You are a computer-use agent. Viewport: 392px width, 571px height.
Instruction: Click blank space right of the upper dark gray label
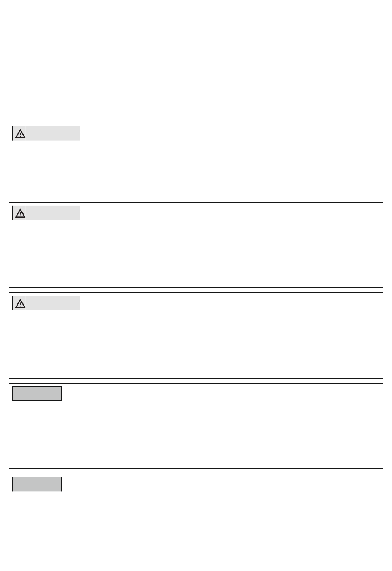(x=222, y=394)
